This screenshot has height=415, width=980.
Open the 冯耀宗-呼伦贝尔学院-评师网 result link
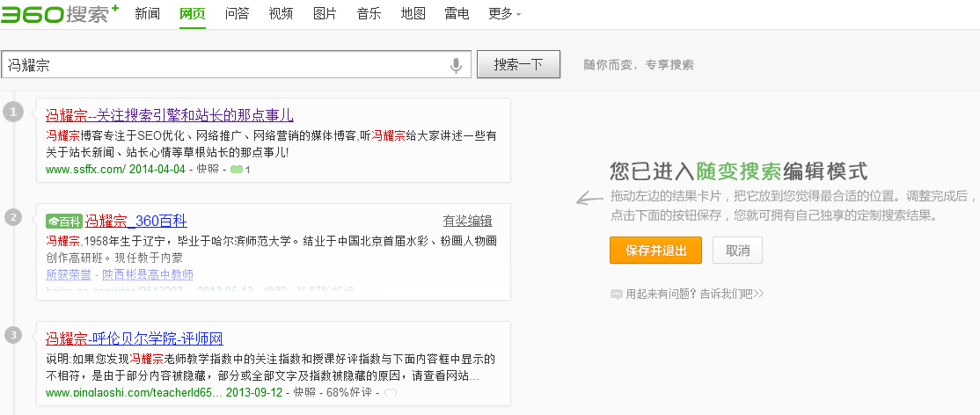(135, 339)
